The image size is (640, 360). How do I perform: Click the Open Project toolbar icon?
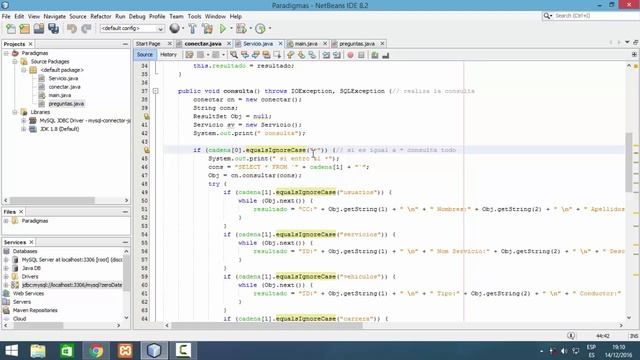tap(39, 29)
